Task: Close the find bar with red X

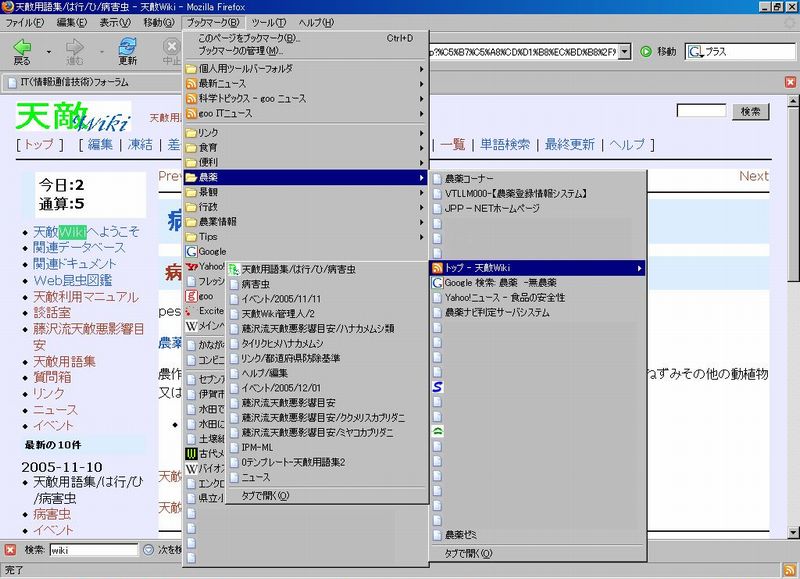Action: 10,549
